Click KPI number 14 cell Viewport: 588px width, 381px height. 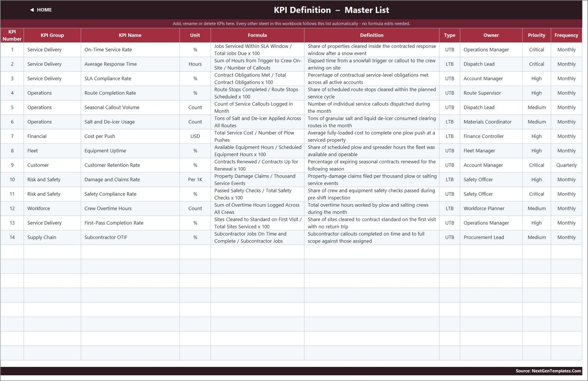click(x=12, y=237)
